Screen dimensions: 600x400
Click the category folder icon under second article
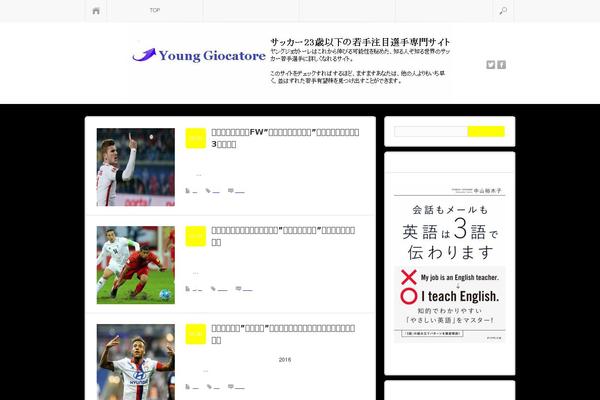[188, 289]
